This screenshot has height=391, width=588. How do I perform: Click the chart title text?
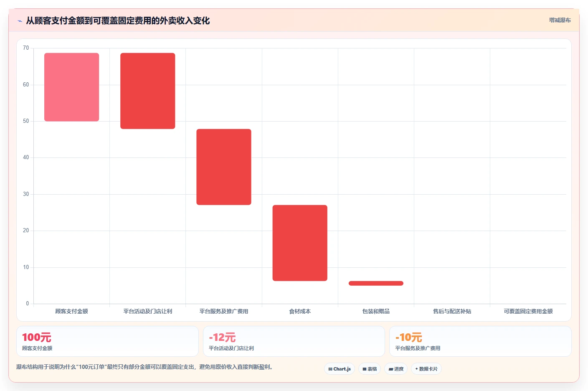(118, 20)
